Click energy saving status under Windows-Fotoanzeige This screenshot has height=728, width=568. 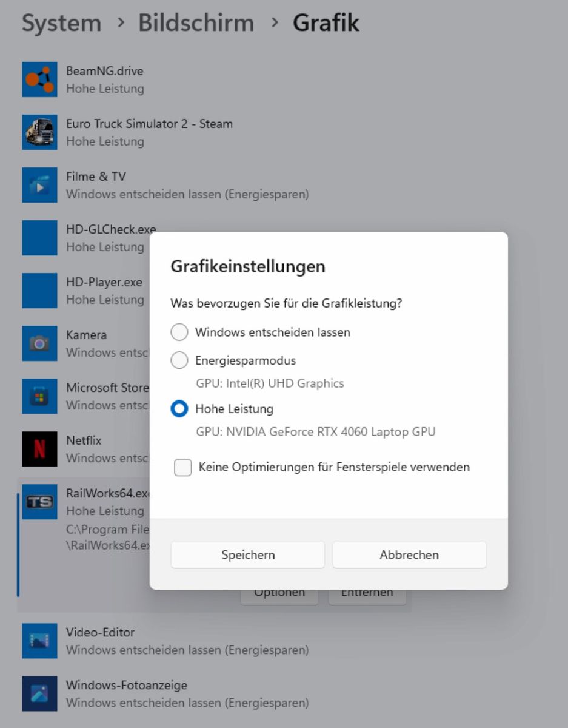point(187,703)
